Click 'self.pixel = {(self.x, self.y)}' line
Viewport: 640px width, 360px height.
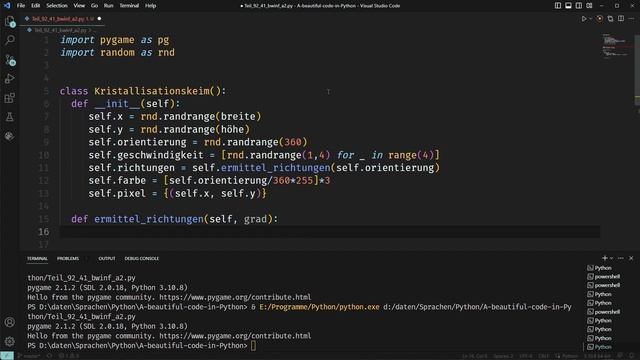178,193
